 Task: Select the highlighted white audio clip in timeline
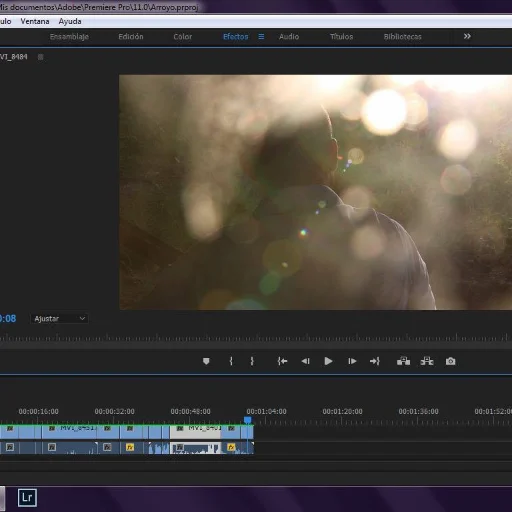(x=195, y=448)
